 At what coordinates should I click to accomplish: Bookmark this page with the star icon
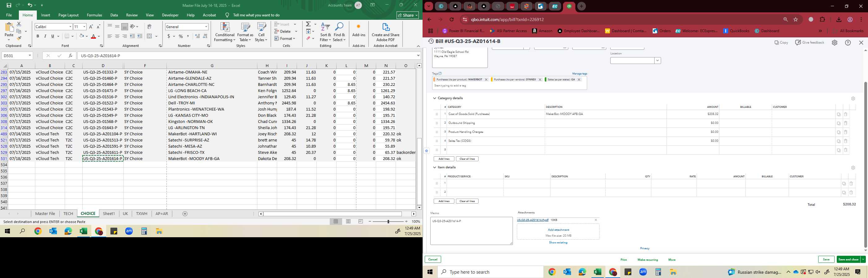[x=796, y=19]
